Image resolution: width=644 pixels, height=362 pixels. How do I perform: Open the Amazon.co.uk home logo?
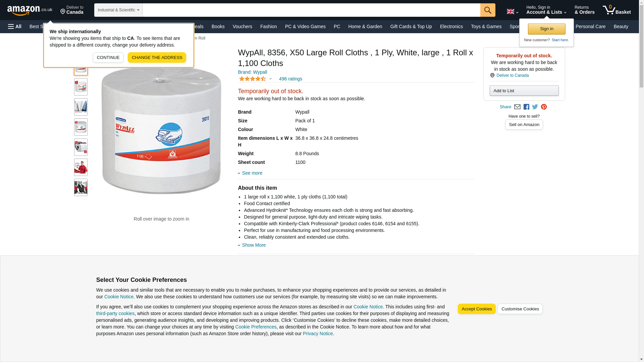coord(30,10)
